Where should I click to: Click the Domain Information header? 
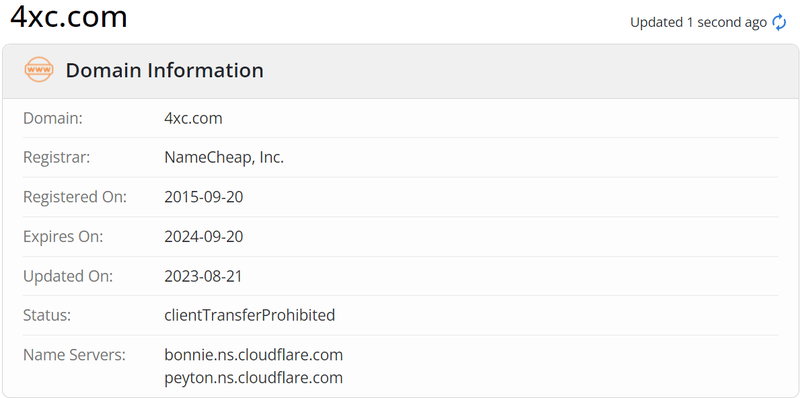click(x=164, y=70)
